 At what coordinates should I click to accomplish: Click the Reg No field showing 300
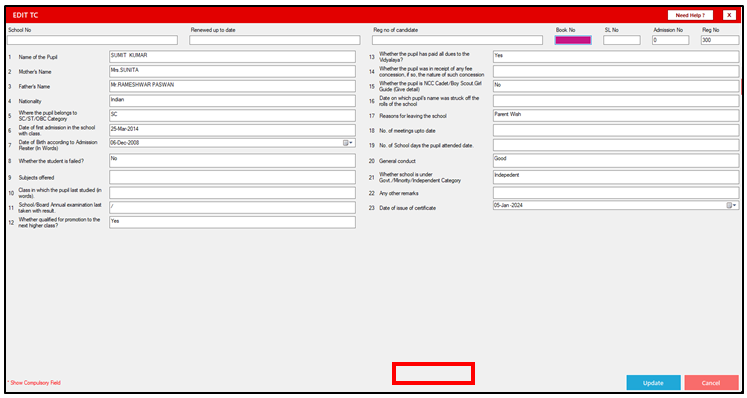coord(720,41)
